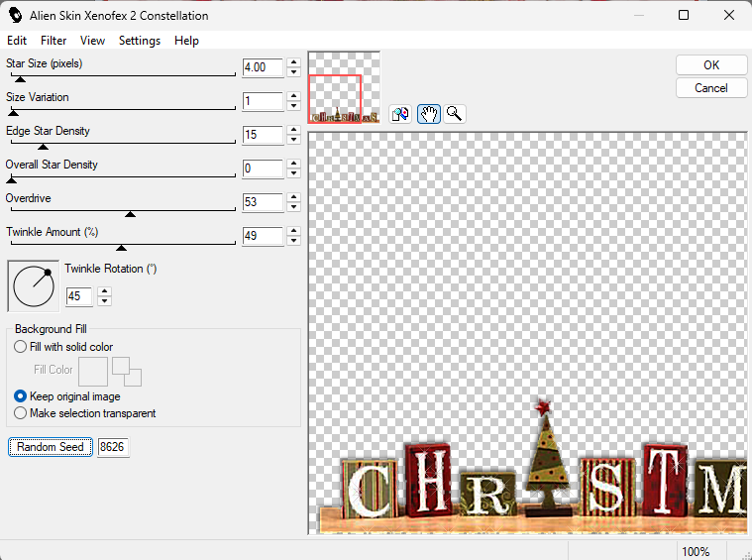Click the Star Size slider handle
The image size is (752, 560).
(20, 79)
